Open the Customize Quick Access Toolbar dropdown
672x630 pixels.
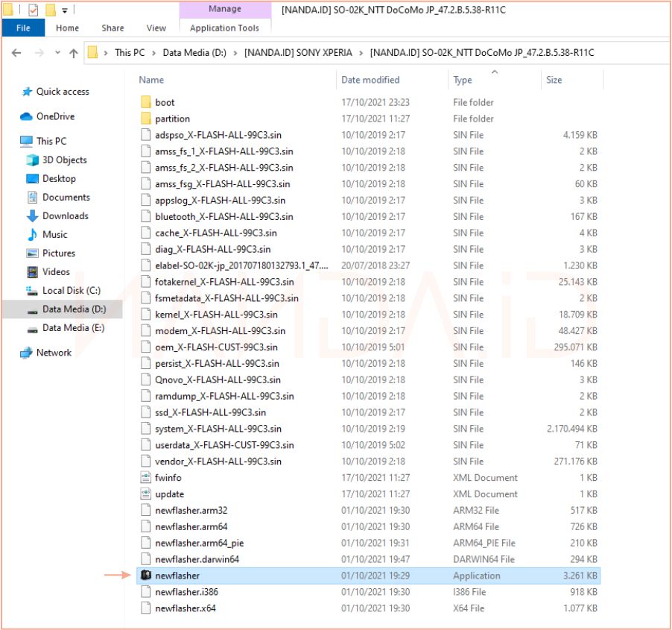65,10
